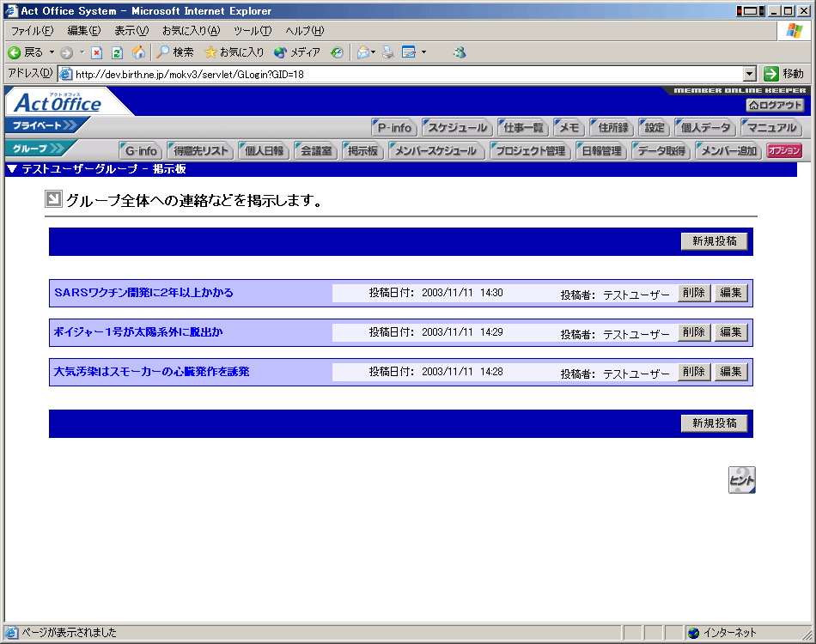The width and height of the screenshot is (816, 644).
Task: Click the IE Home toolbar icon
Action: click(138, 52)
